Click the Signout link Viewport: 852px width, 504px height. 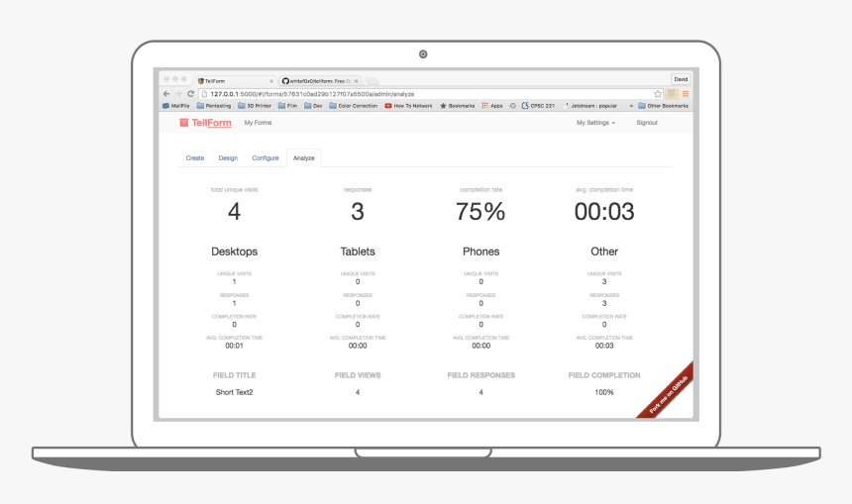point(646,123)
